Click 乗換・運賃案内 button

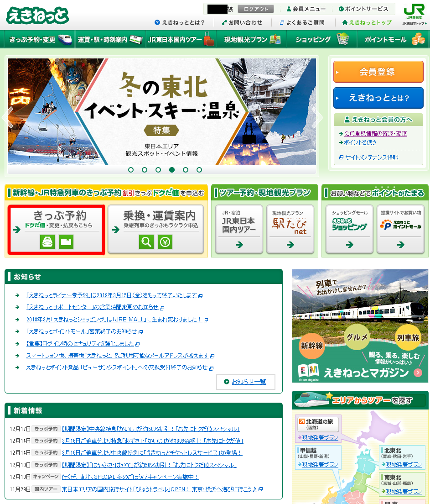click(156, 229)
